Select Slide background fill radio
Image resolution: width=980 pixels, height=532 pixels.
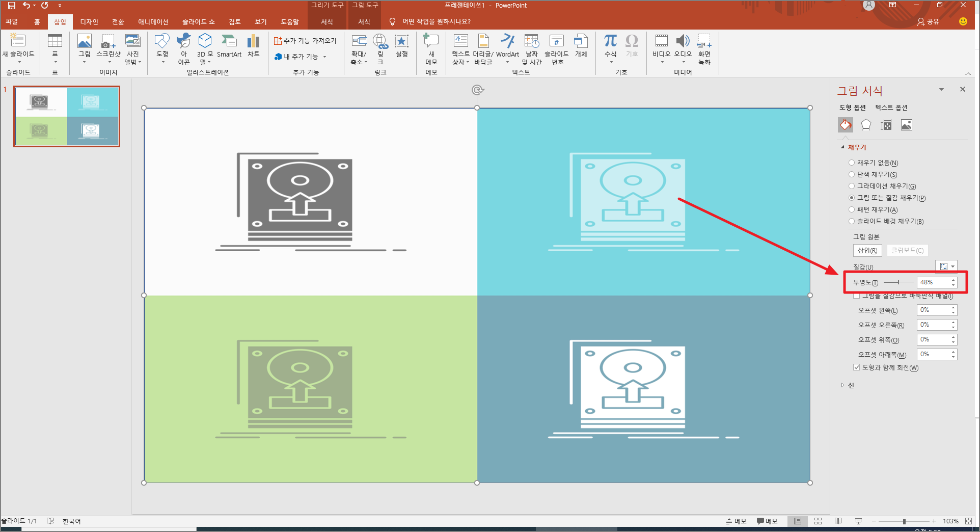click(x=851, y=221)
